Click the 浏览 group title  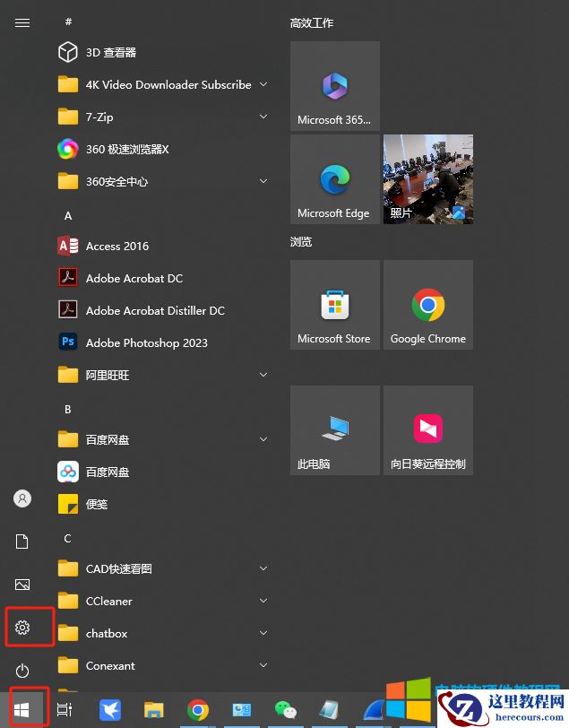tap(301, 242)
